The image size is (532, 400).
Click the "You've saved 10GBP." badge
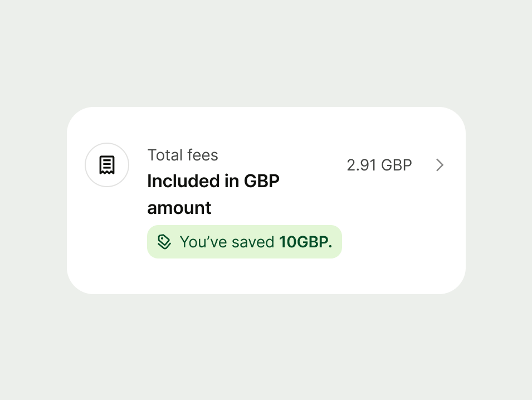244,242
